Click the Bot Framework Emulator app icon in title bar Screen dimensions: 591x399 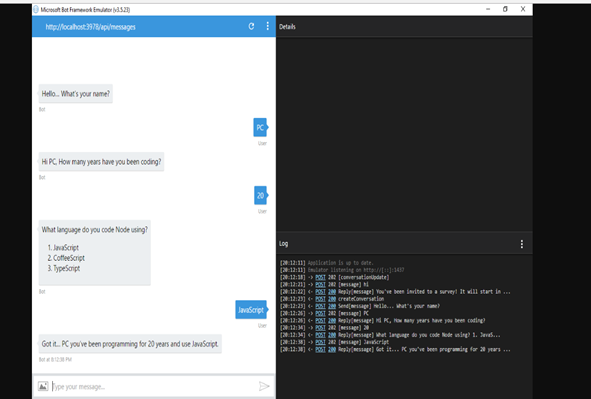pos(36,9)
